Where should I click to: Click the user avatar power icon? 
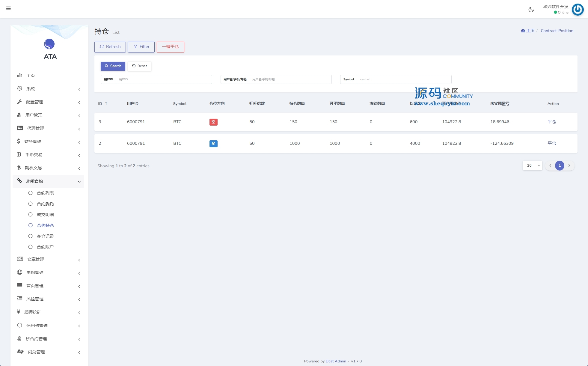click(x=578, y=9)
